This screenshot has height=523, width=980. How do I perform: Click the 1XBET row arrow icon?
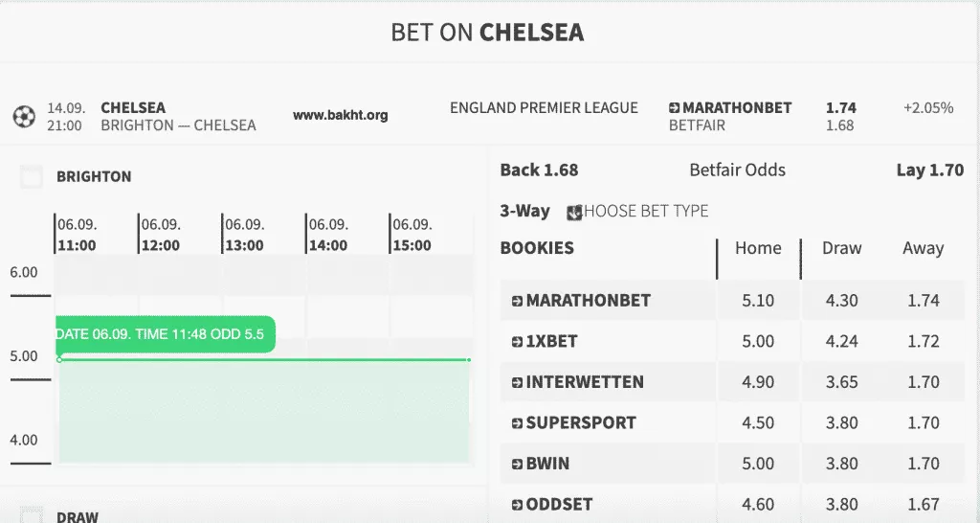[x=518, y=342]
